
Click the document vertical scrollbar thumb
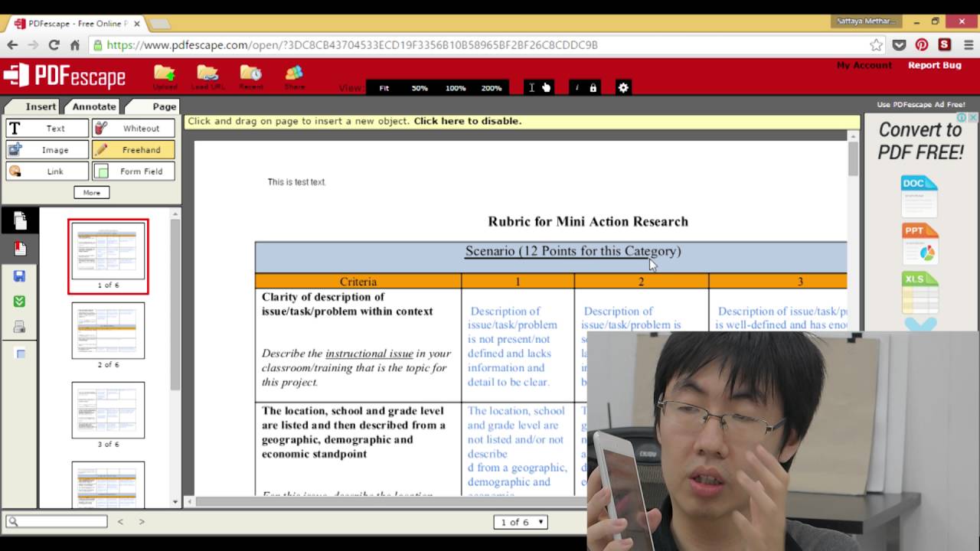click(x=854, y=159)
